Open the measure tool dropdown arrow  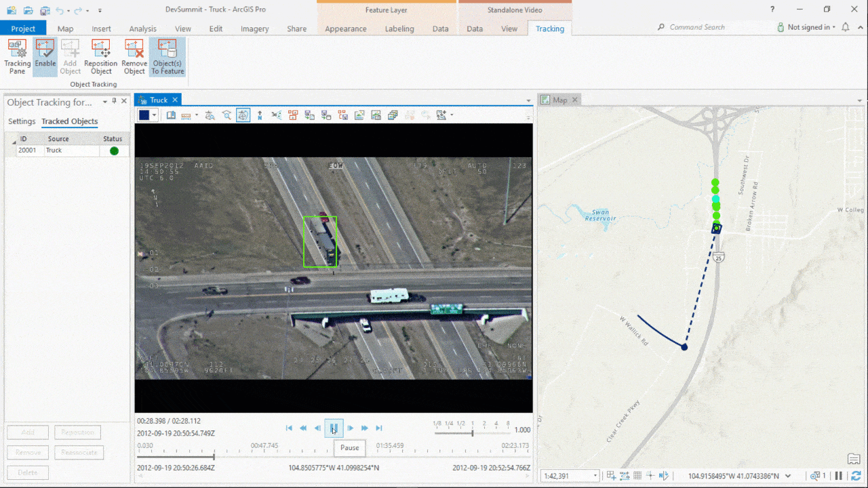196,115
